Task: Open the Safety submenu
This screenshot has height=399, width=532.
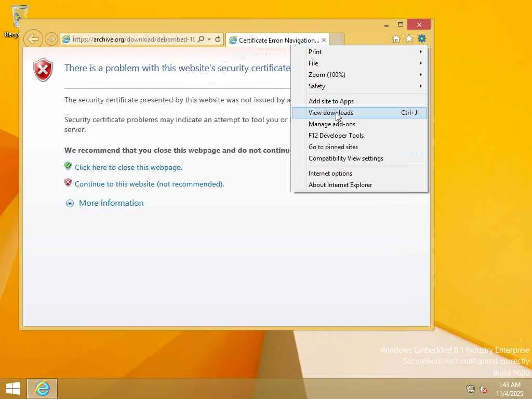Action: pos(360,86)
